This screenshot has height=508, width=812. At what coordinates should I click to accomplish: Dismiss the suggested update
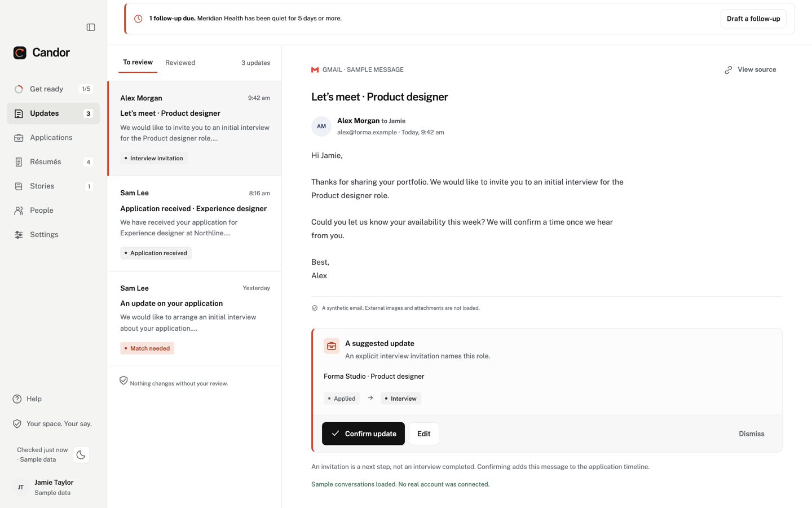click(752, 433)
